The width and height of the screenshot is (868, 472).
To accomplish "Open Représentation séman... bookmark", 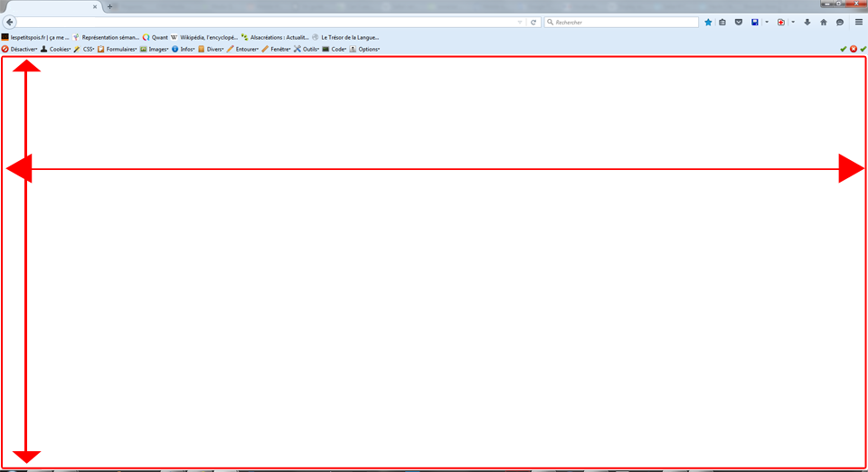I will 107,37.
